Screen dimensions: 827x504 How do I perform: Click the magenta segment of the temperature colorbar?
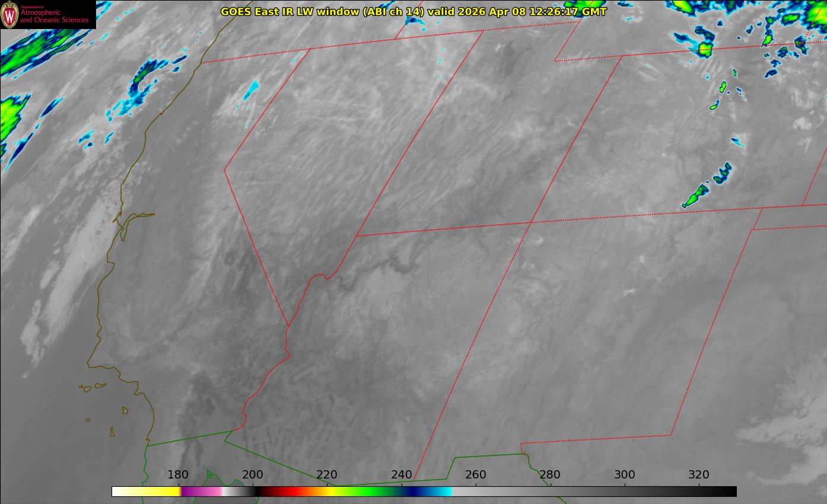tap(201, 492)
